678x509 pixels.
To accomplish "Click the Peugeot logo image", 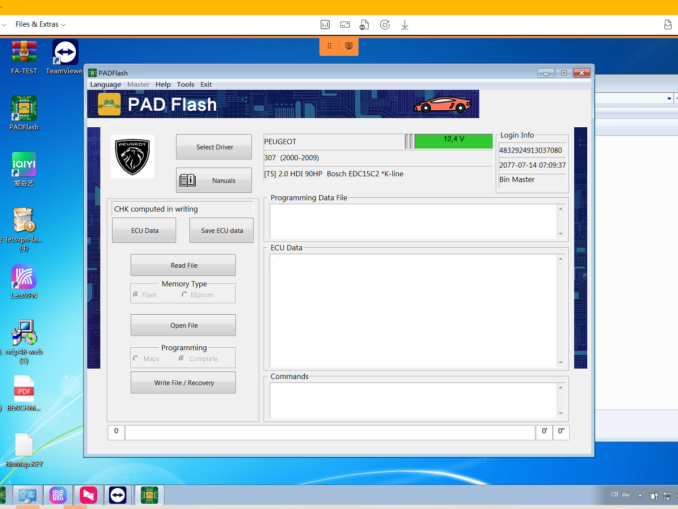I will click(132, 156).
